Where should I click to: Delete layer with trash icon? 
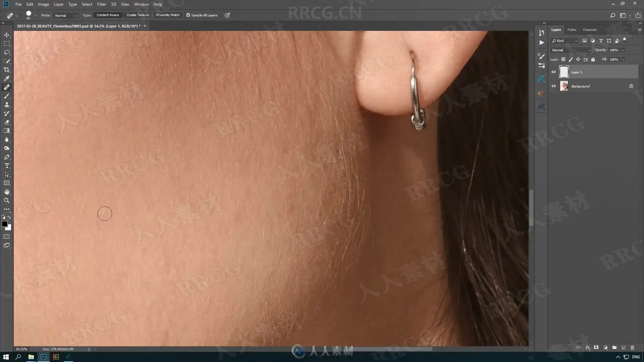tap(632, 348)
